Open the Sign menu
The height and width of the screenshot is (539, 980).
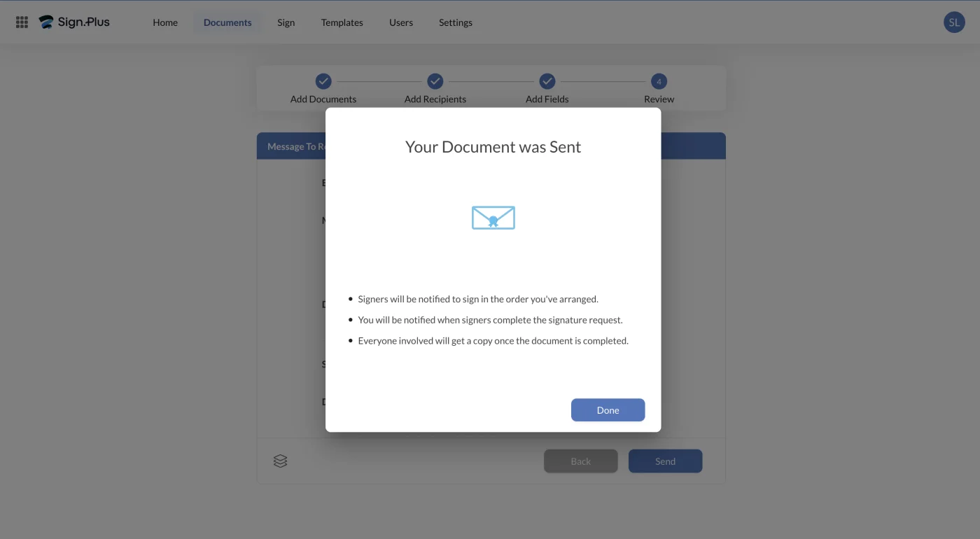pyautogui.click(x=286, y=22)
